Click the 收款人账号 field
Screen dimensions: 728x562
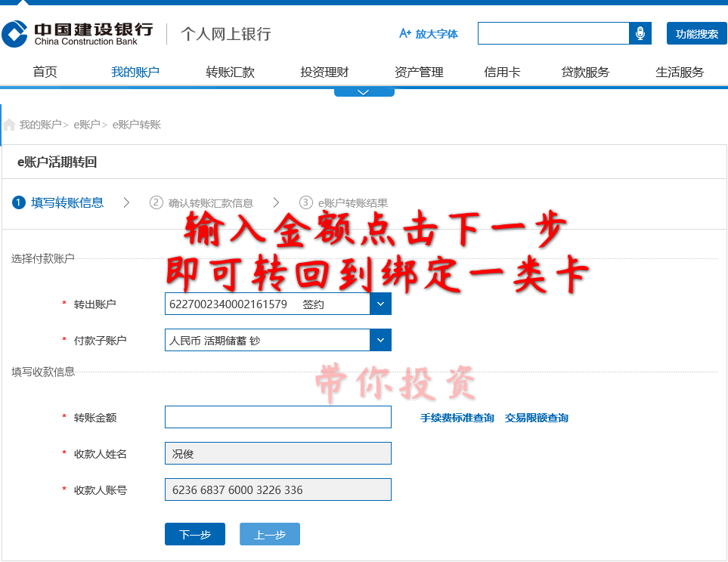[x=278, y=489]
